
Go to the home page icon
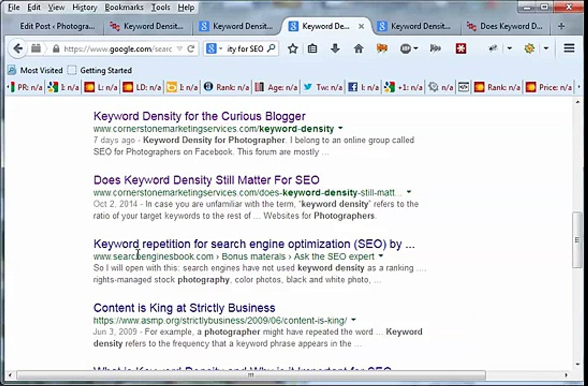(358, 48)
